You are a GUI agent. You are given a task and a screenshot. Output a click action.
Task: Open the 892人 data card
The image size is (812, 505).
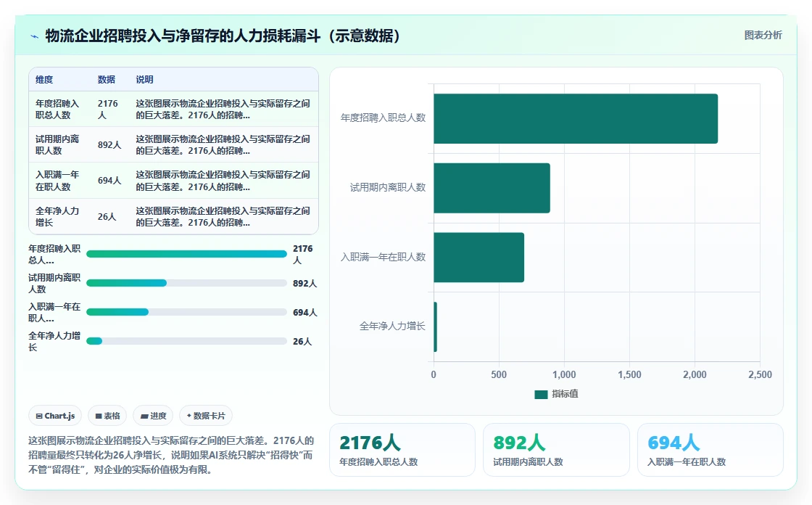point(556,450)
